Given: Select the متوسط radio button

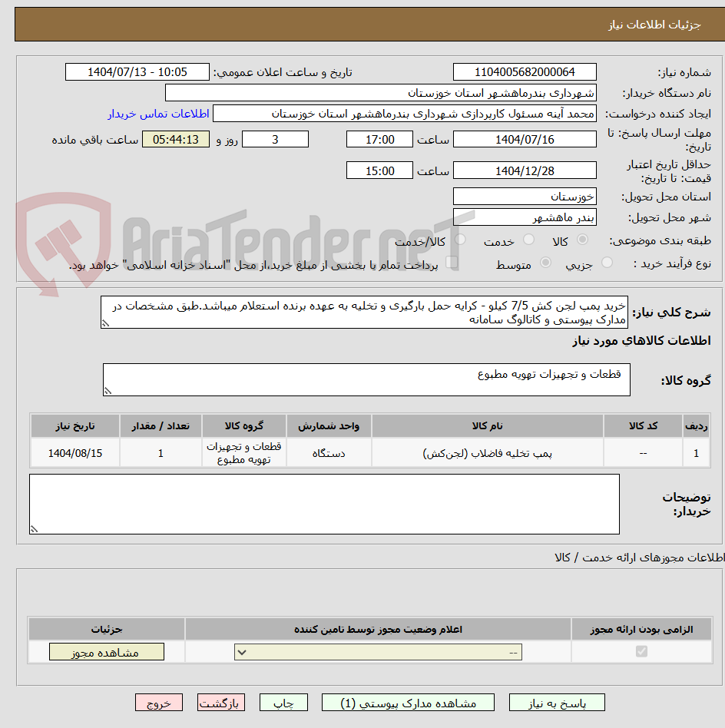Looking at the screenshot, I should [x=545, y=261].
